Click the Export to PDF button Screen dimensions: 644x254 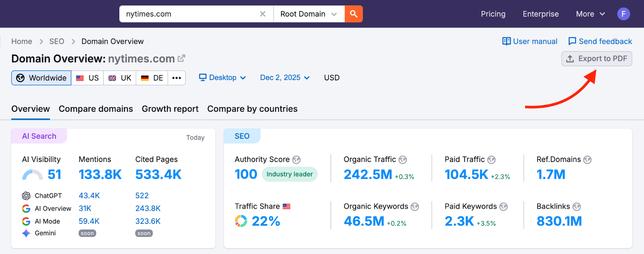click(597, 59)
